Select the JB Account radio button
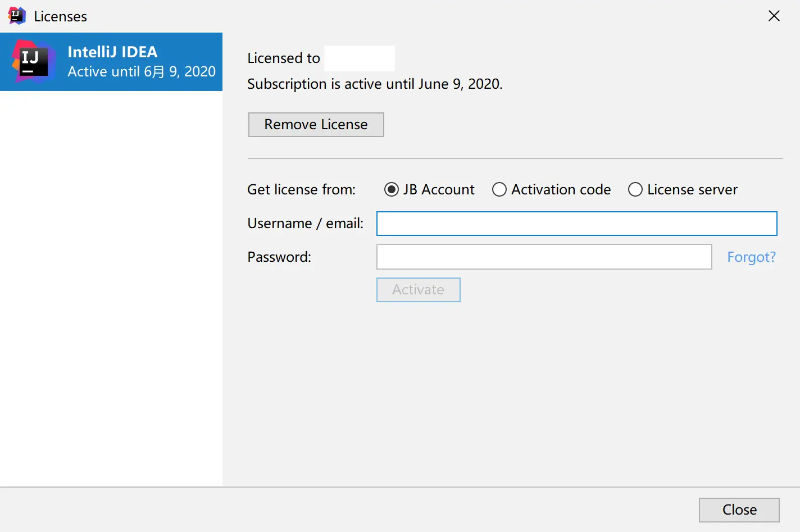Screen dimensions: 800x532 [392, 189]
